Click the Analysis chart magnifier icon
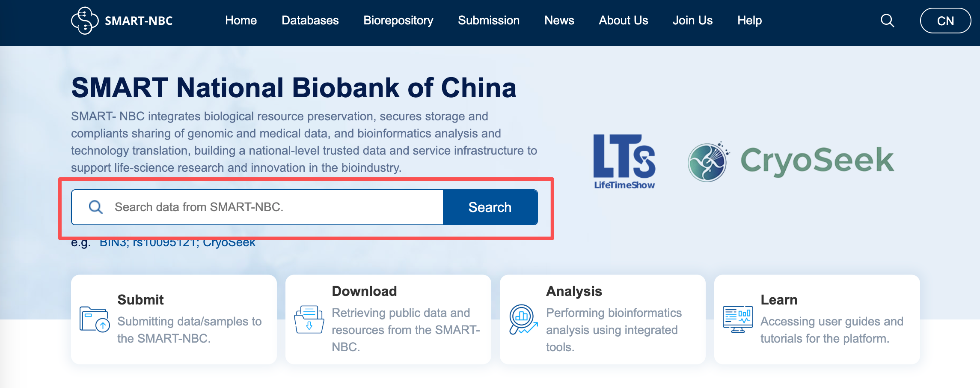980x388 pixels. (x=523, y=319)
